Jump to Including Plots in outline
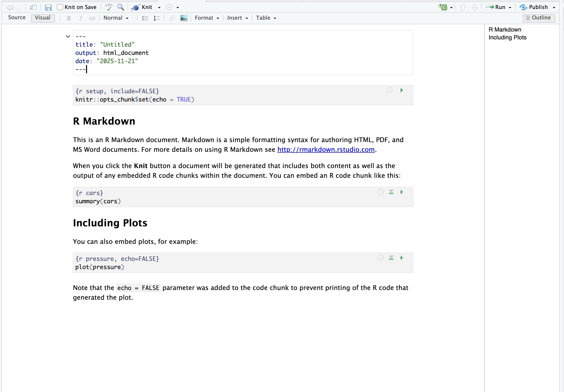Screen dimensions: 564x392 click(507, 37)
